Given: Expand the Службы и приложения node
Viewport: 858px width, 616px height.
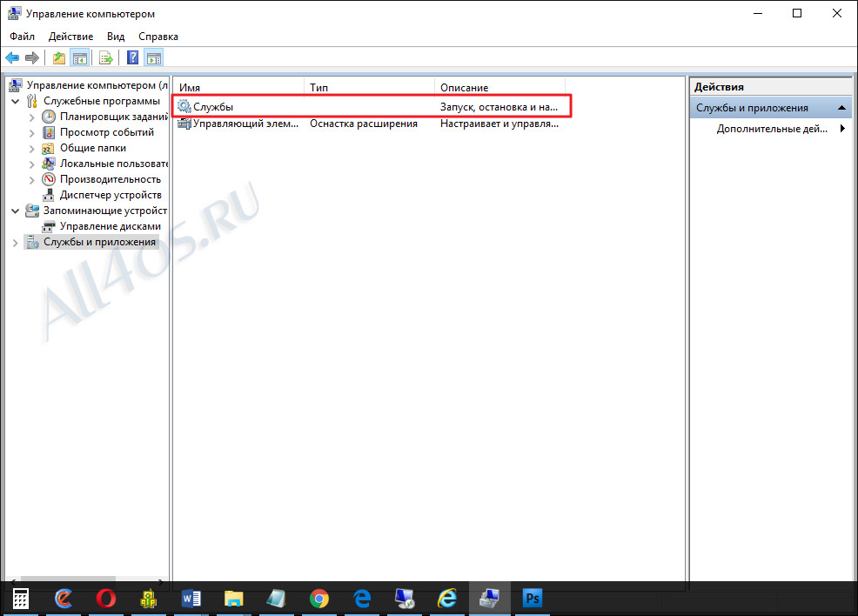Looking at the screenshot, I should [16, 243].
